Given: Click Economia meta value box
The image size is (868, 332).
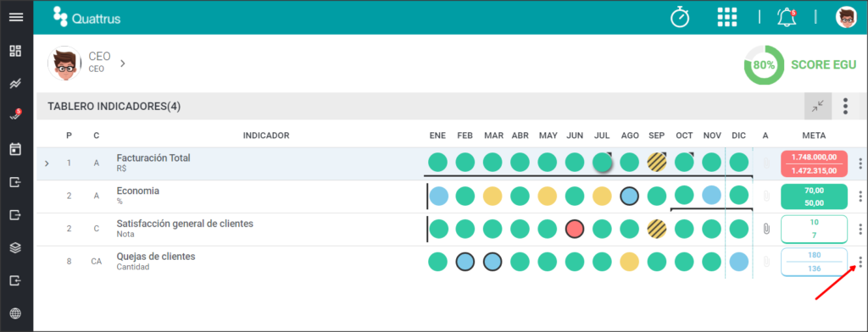Looking at the screenshot, I should coord(815,196).
